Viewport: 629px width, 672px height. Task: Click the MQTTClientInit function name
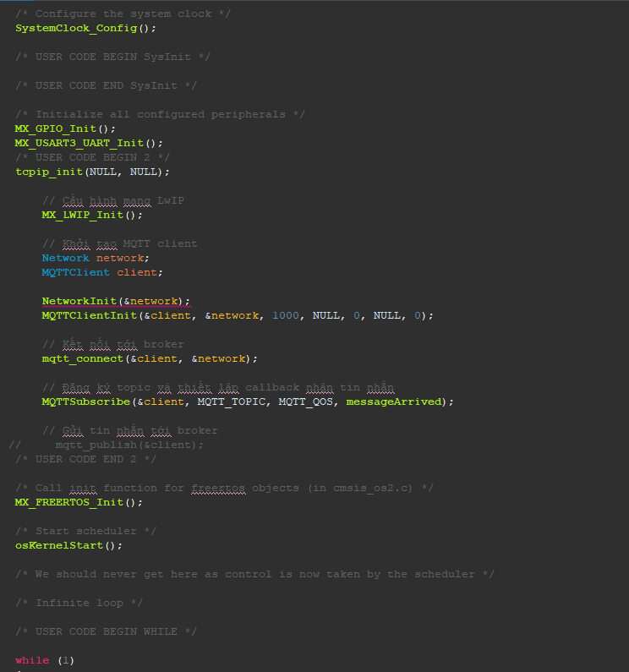pyautogui.click(x=89, y=315)
